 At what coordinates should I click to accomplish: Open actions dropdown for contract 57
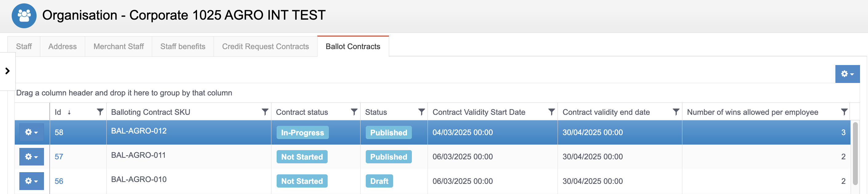click(31, 157)
